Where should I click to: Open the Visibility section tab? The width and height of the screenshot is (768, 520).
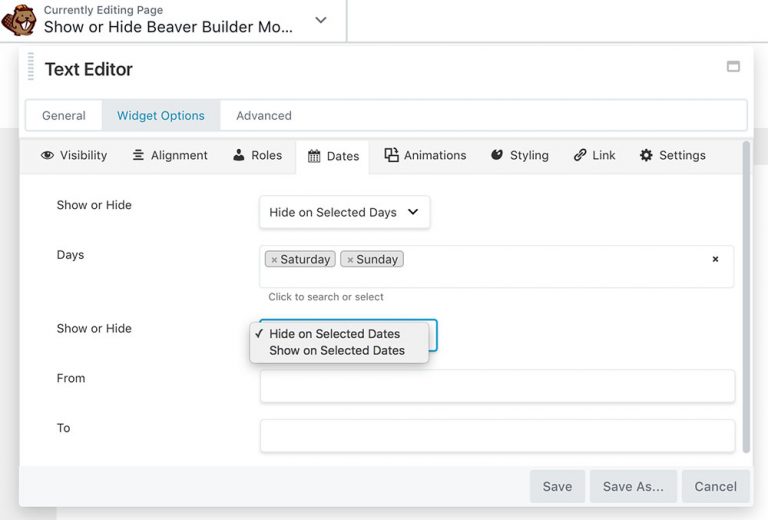pos(74,155)
